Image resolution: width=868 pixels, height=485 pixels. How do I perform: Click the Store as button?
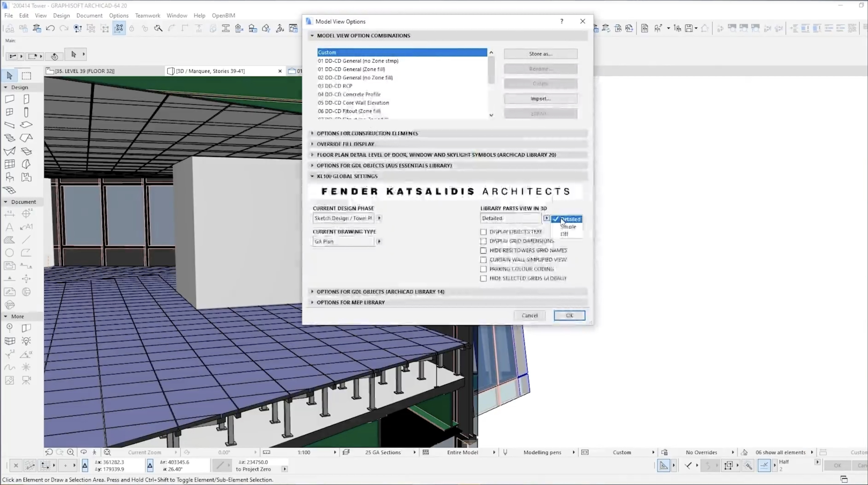tap(541, 53)
